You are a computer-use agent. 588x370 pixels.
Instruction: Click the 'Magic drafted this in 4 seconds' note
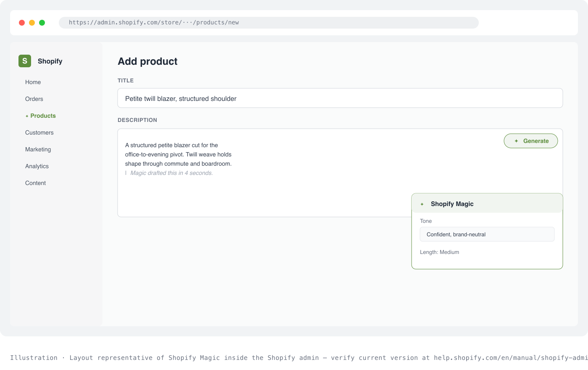pyautogui.click(x=171, y=173)
